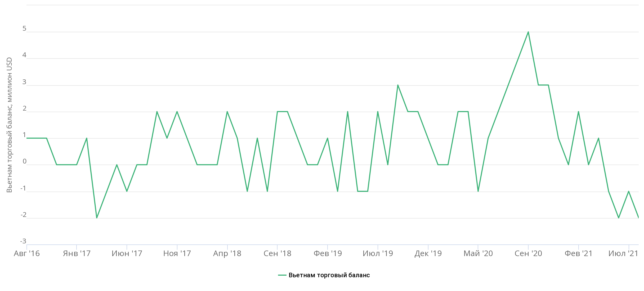The height and width of the screenshot is (291, 644).
Task: Click the Дек '19 axis label
Action: [x=428, y=253]
